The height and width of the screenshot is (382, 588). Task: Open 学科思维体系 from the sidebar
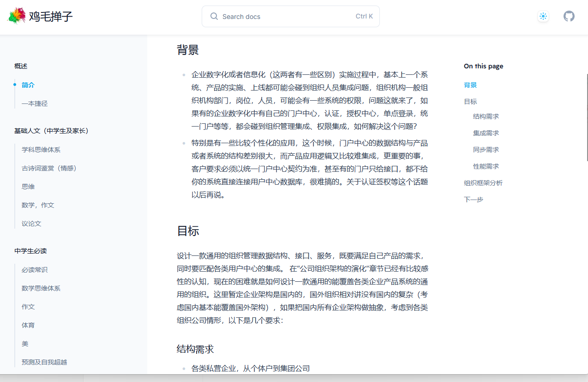(x=41, y=150)
